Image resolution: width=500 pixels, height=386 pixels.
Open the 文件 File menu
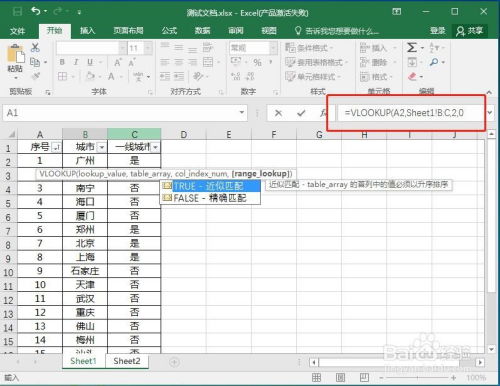coord(17,31)
